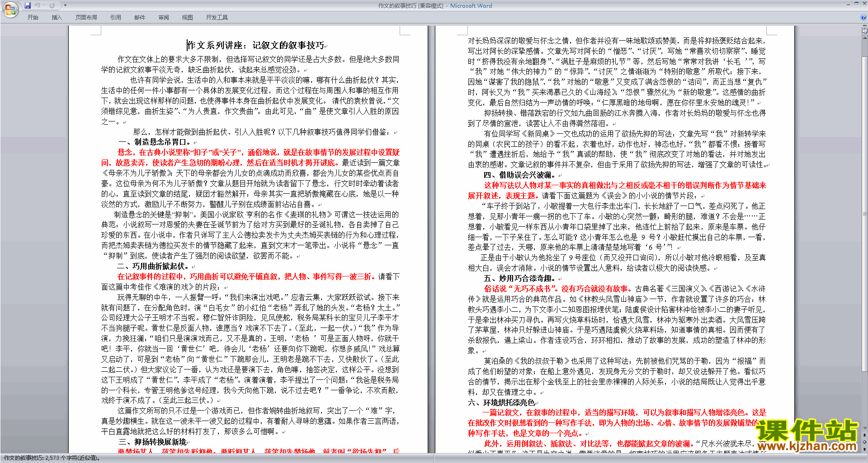Image resolution: width=868 pixels, height=463 pixels.
Task: Click the vertical scrollbar up arrow
Action: pyautogui.click(x=865, y=37)
